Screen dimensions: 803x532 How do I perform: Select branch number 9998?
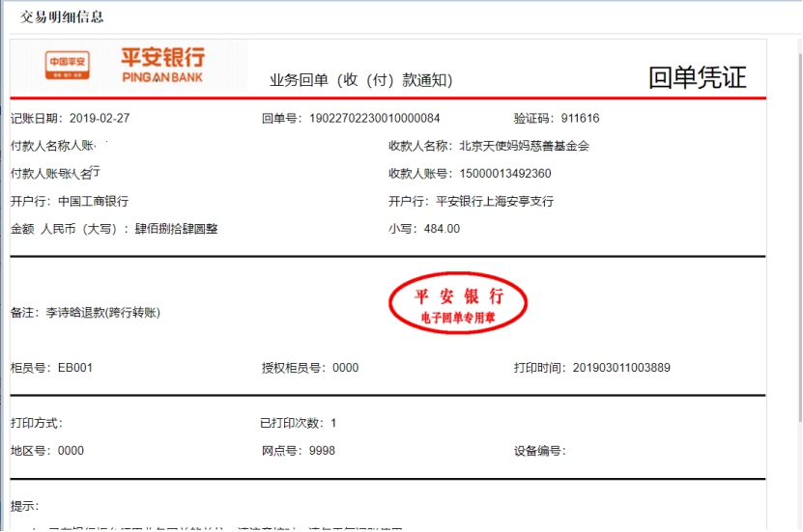[x=322, y=451]
